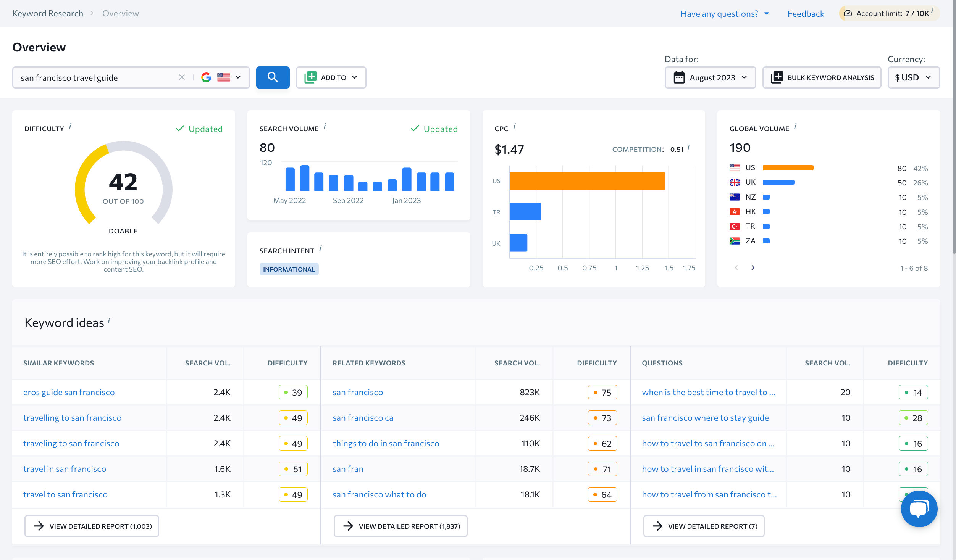Click the eros guide san francisco link
Viewport: 956px width, 560px height.
coord(69,391)
